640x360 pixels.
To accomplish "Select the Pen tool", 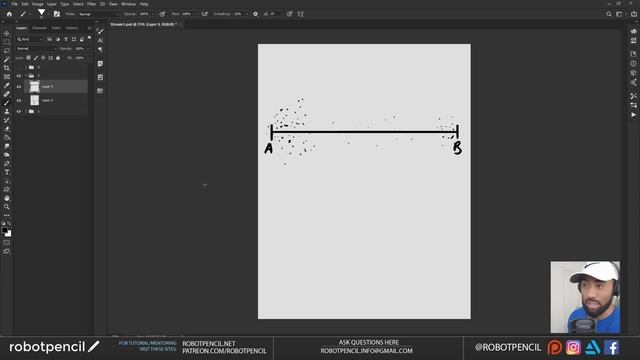I will 7,163.
